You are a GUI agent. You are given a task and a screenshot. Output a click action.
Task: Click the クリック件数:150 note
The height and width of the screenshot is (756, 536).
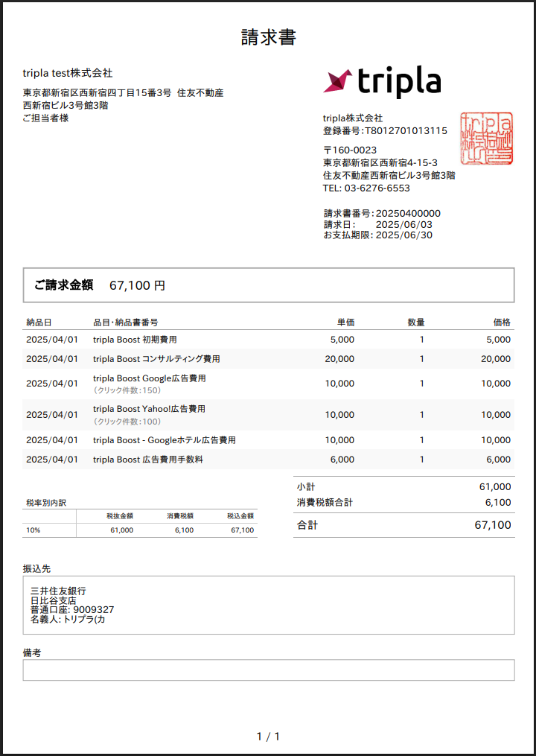point(127,390)
